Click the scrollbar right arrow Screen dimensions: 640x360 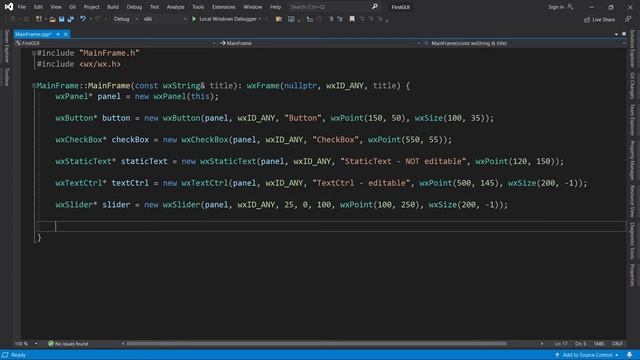point(542,344)
